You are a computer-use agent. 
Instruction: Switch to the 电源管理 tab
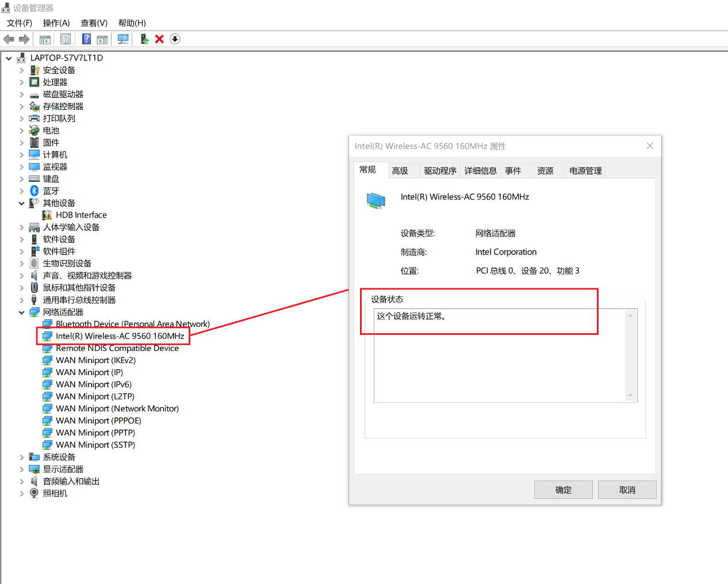[x=585, y=171]
